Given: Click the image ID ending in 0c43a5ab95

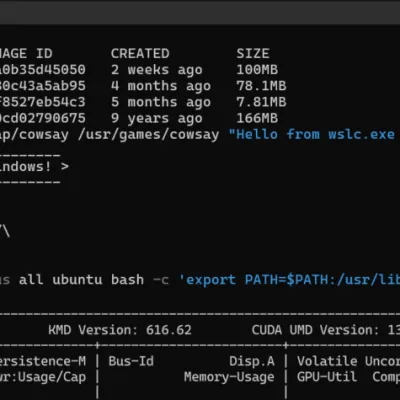Looking at the screenshot, I should pos(43,86).
